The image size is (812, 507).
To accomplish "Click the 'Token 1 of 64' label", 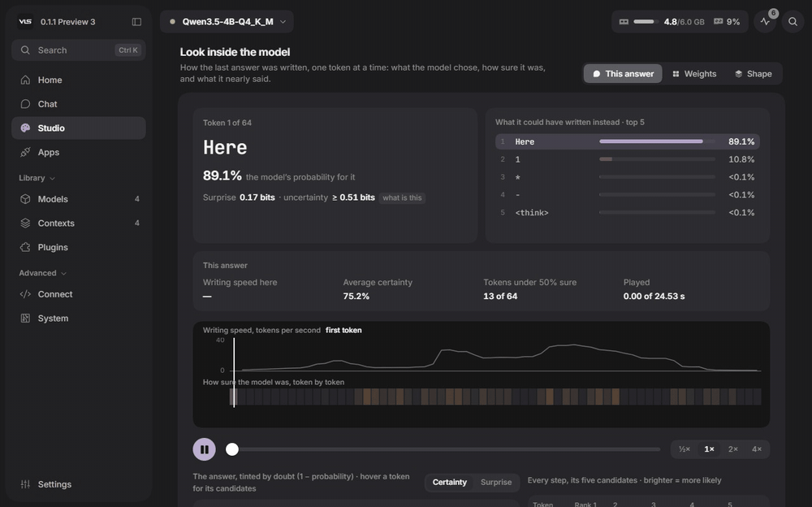I will 227,123.
